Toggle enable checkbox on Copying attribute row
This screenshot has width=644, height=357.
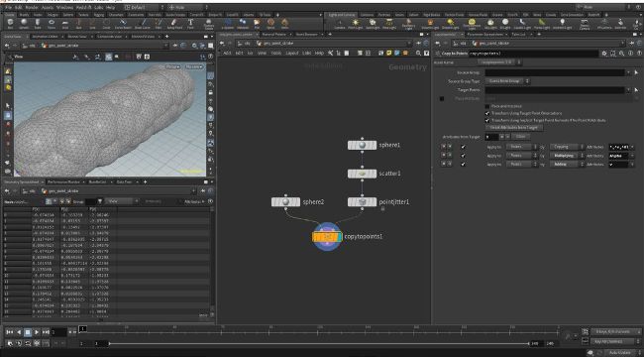[464, 147]
